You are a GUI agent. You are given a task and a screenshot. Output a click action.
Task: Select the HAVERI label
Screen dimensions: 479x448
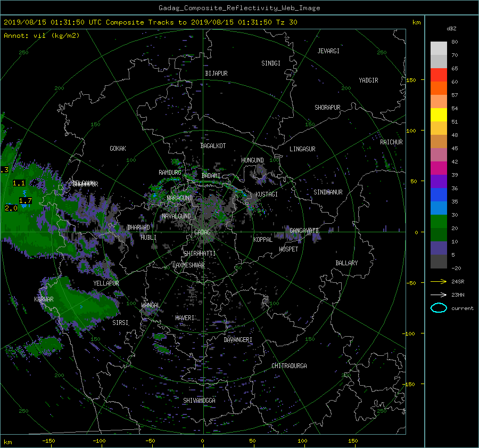(x=185, y=318)
